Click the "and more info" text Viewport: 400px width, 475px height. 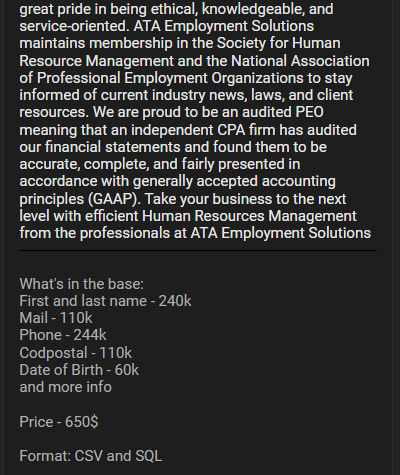click(65, 387)
